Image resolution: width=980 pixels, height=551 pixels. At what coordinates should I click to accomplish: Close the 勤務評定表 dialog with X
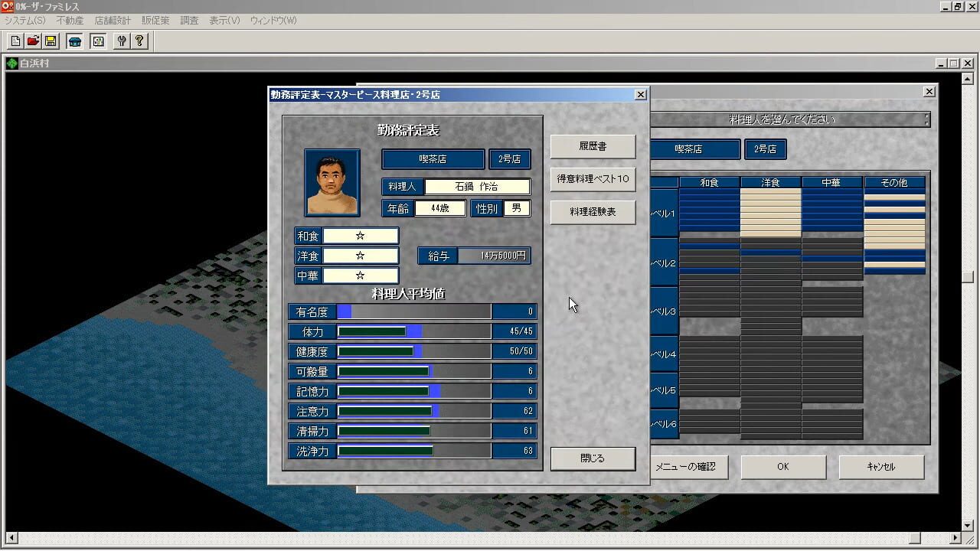coord(641,95)
